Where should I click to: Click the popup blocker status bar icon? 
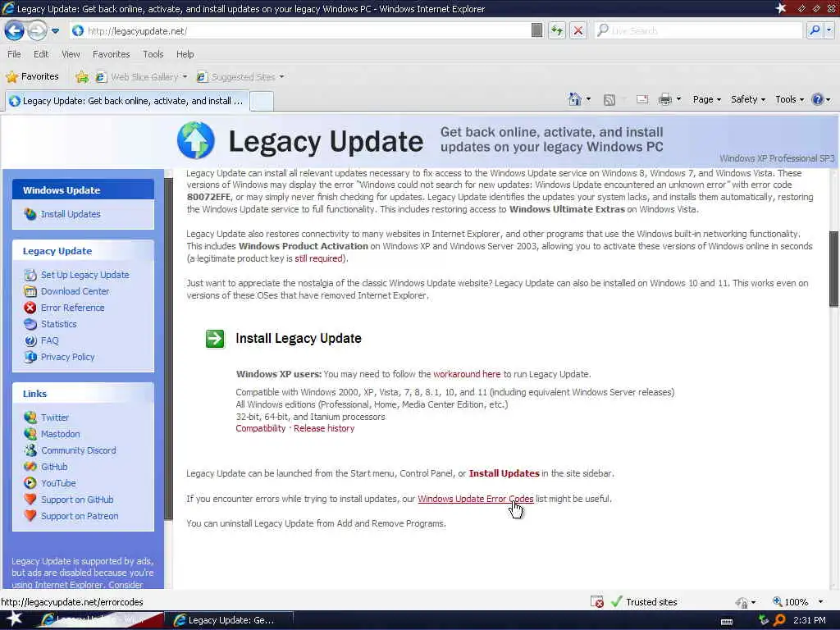(x=597, y=602)
